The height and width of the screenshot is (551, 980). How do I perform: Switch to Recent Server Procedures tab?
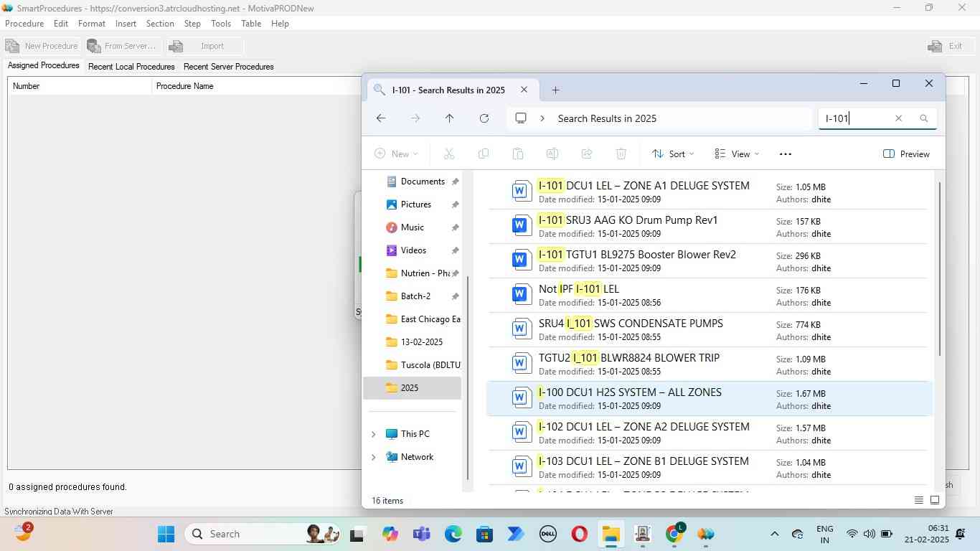228,67
